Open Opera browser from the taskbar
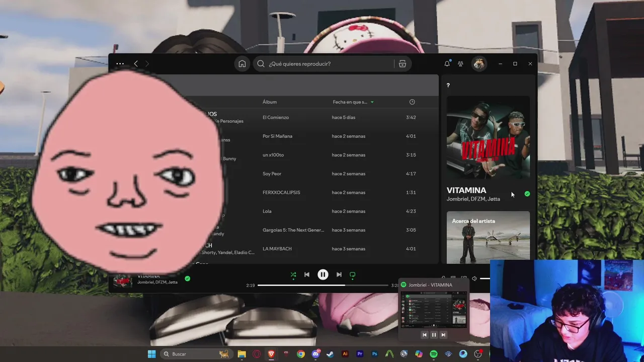The image size is (644, 362). tap(257, 354)
